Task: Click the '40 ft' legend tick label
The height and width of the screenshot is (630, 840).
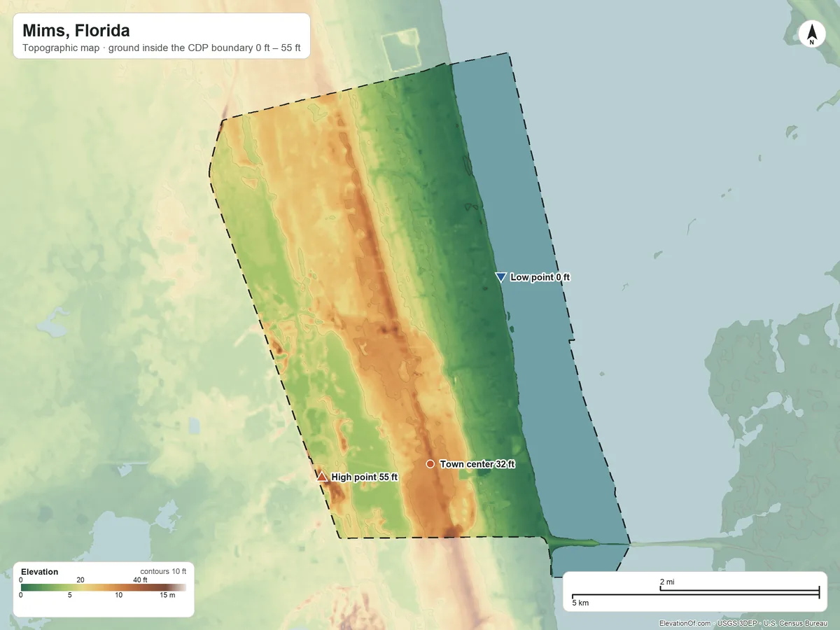Action: coord(140,580)
